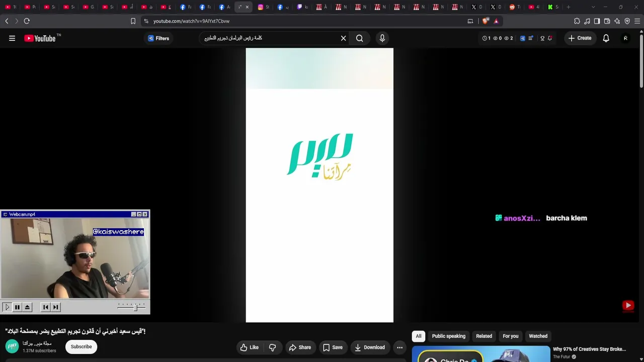
Task: Share the video
Action: [x=300, y=347]
